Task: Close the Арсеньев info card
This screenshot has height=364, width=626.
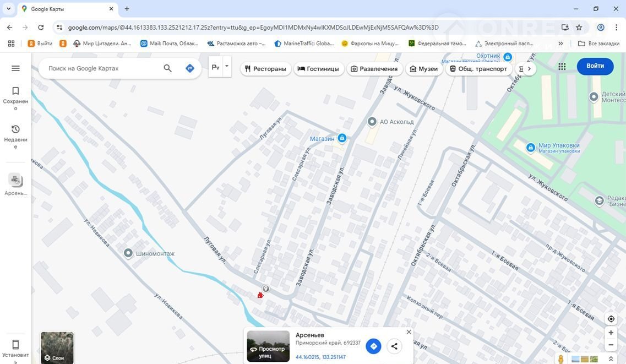Action: tap(409, 332)
